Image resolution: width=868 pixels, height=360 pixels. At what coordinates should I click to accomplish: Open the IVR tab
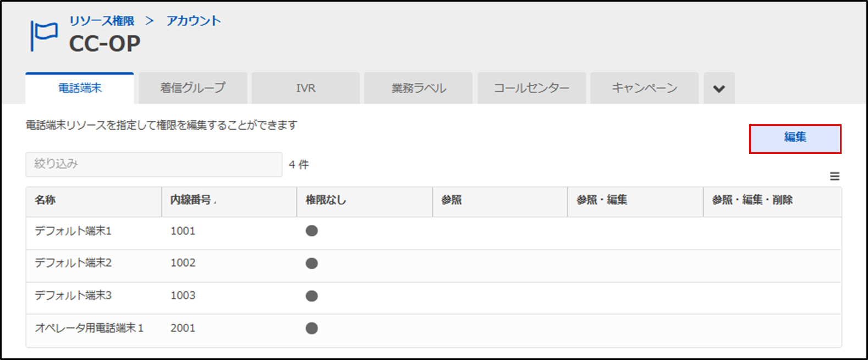tap(306, 88)
